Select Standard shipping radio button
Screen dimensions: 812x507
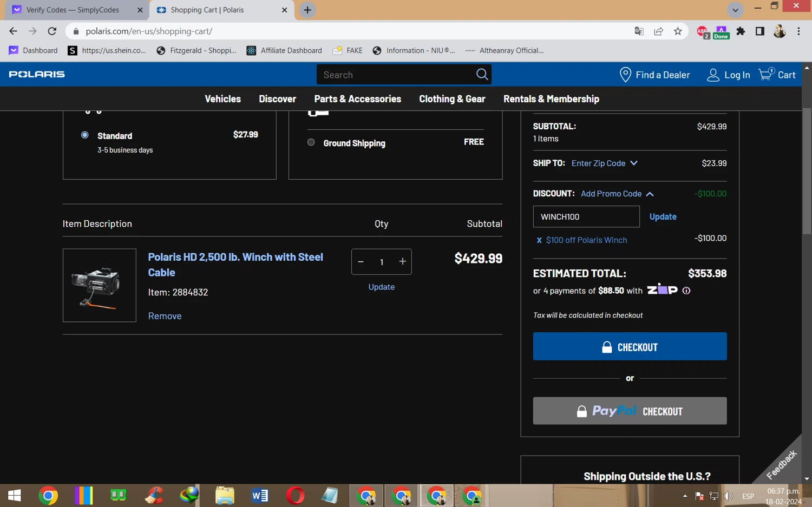point(85,135)
